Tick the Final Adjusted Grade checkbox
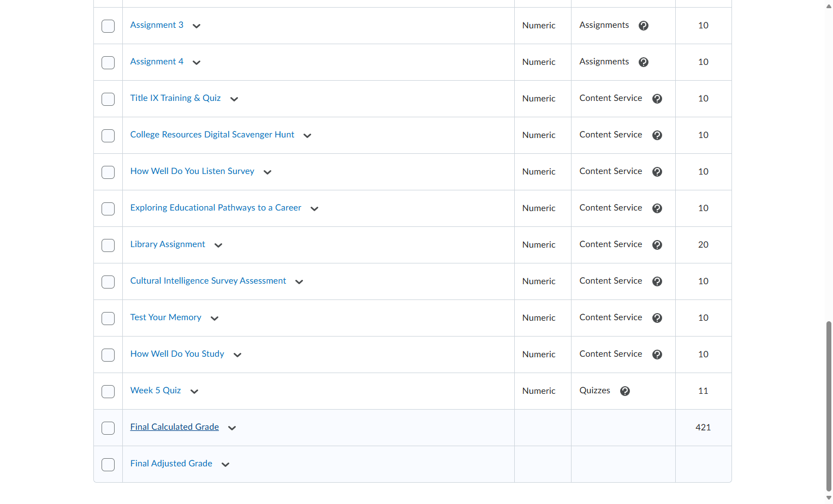The image size is (833, 504). (108, 465)
